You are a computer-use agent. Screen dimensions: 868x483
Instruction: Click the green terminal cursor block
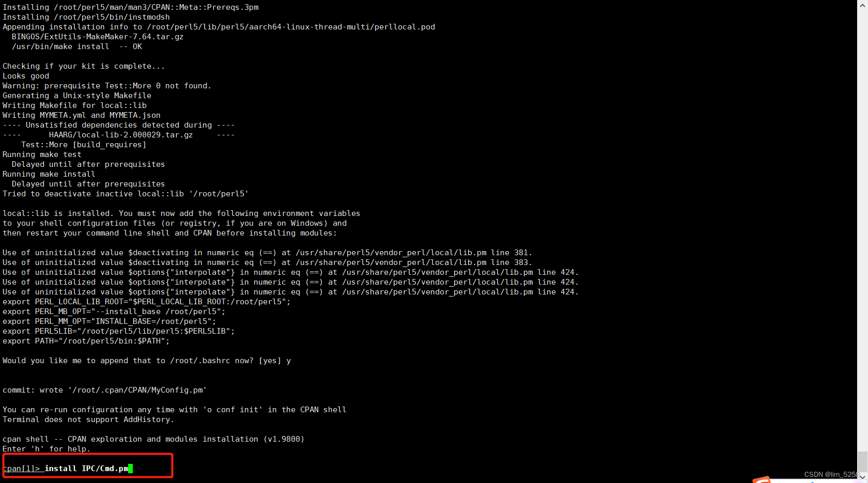pos(131,469)
